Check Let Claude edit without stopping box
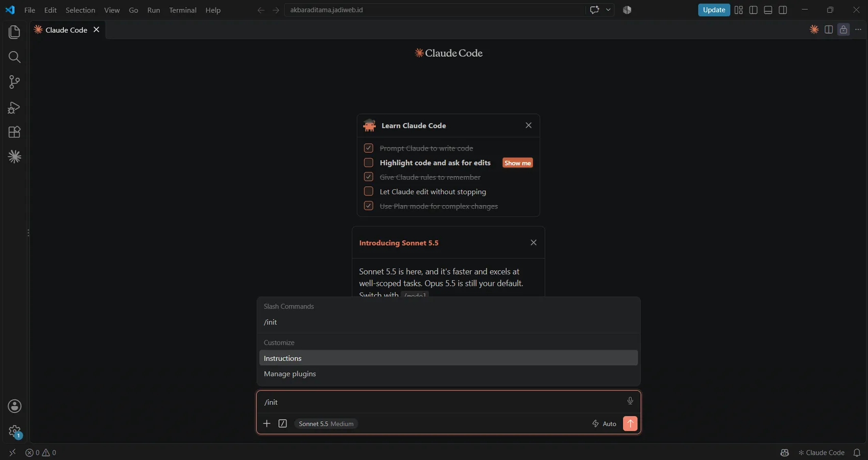The image size is (868, 460). pyautogui.click(x=369, y=191)
